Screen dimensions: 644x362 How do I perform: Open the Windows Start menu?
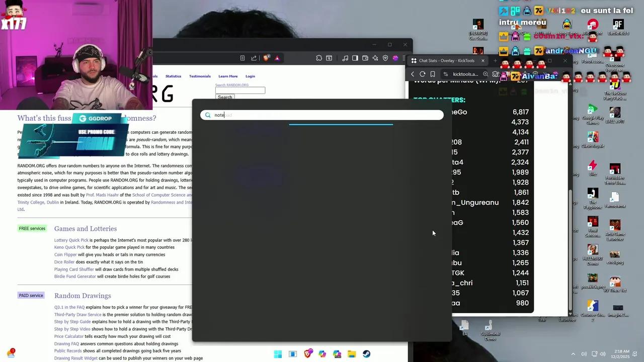(278, 354)
